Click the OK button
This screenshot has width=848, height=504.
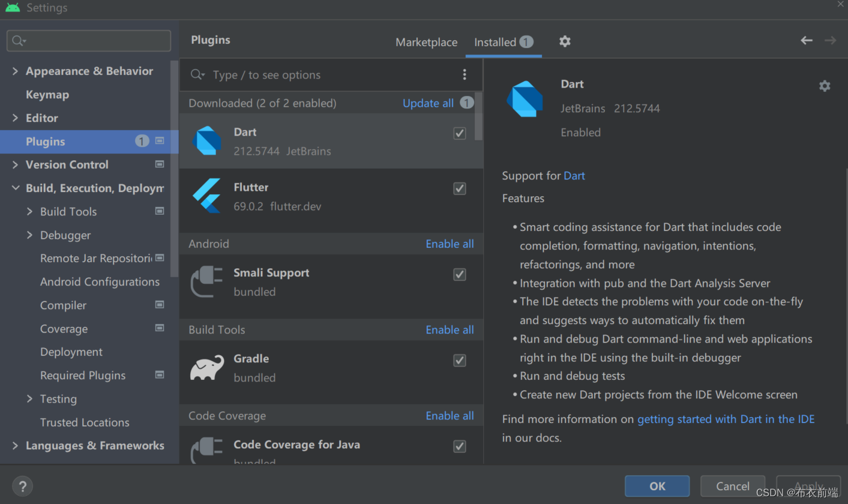(x=657, y=486)
